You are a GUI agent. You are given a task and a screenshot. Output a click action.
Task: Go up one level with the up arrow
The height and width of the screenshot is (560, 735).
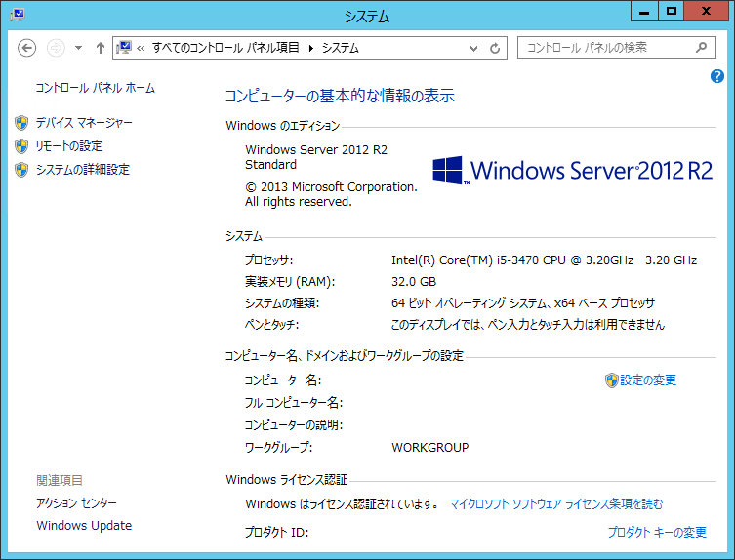pyautogui.click(x=100, y=48)
